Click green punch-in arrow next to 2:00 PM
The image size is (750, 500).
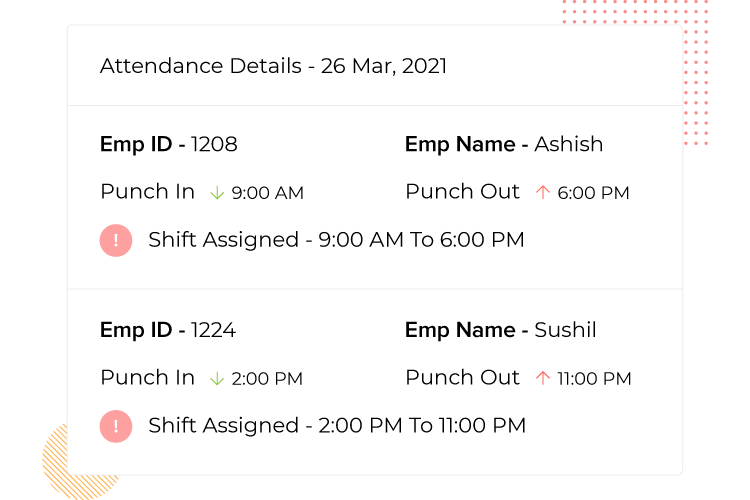[217, 378]
